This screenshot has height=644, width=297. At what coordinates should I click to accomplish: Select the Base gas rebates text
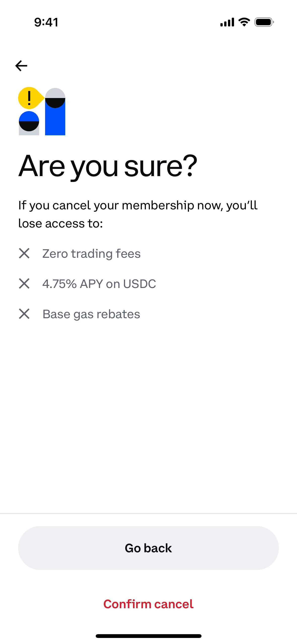point(91,314)
